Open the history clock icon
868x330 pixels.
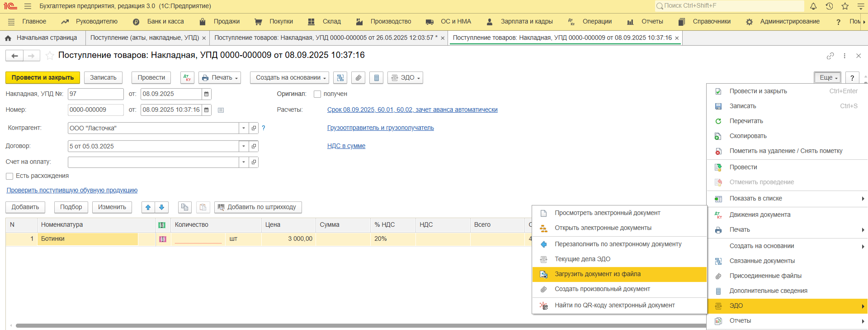829,6
